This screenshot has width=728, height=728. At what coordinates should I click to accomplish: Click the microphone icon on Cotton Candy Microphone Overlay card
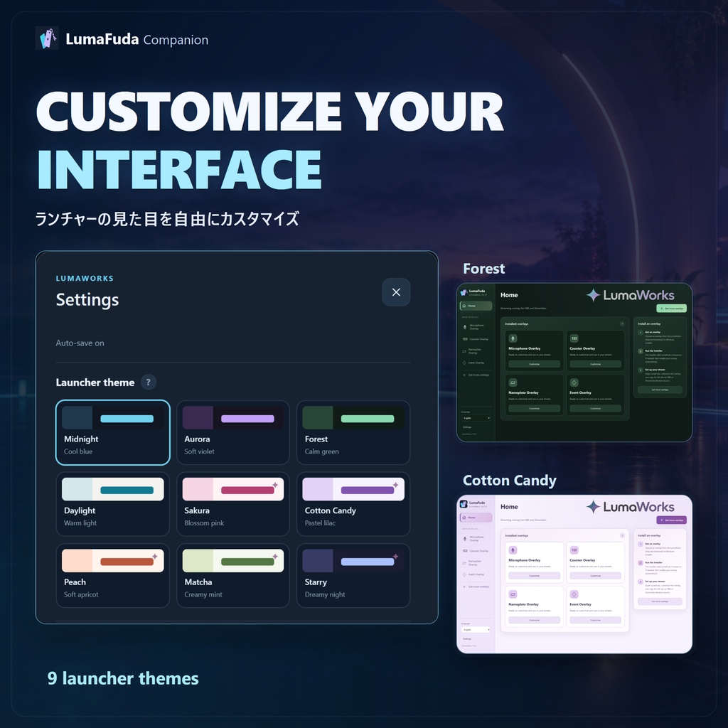coord(513,550)
